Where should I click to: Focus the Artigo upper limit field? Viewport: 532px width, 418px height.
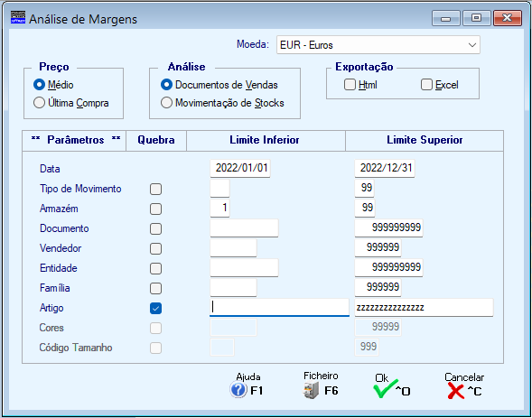[x=424, y=308]
